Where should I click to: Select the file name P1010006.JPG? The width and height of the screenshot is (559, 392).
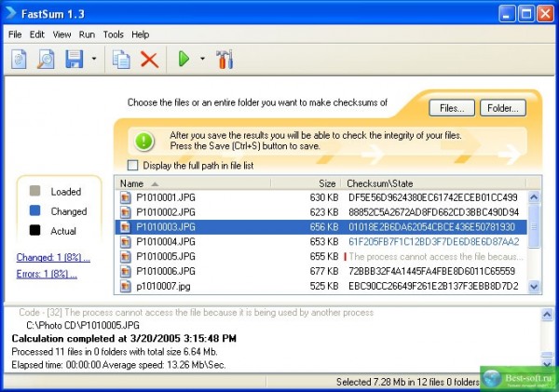pyautogui.click(x=166, y=272)
